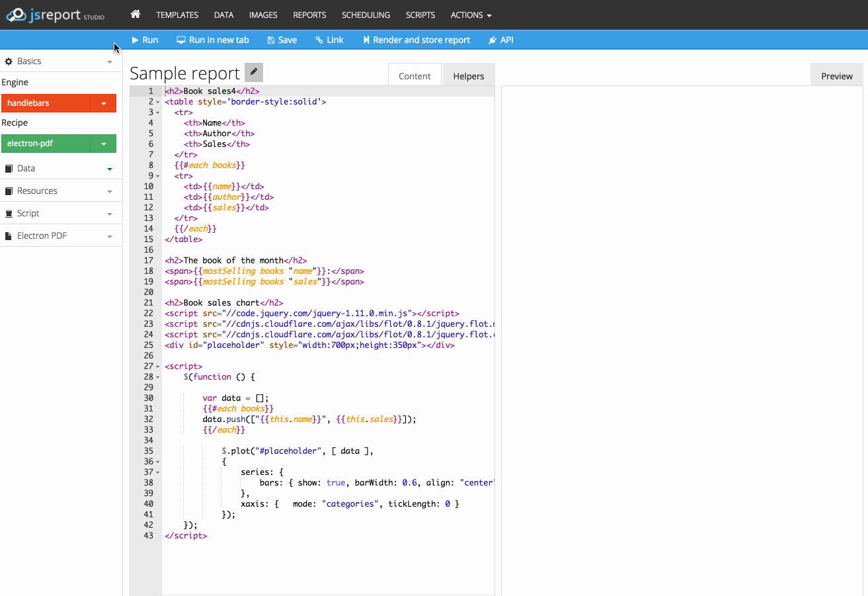Click the Sample report title
868x596 pixels.
tap(184, 73)
